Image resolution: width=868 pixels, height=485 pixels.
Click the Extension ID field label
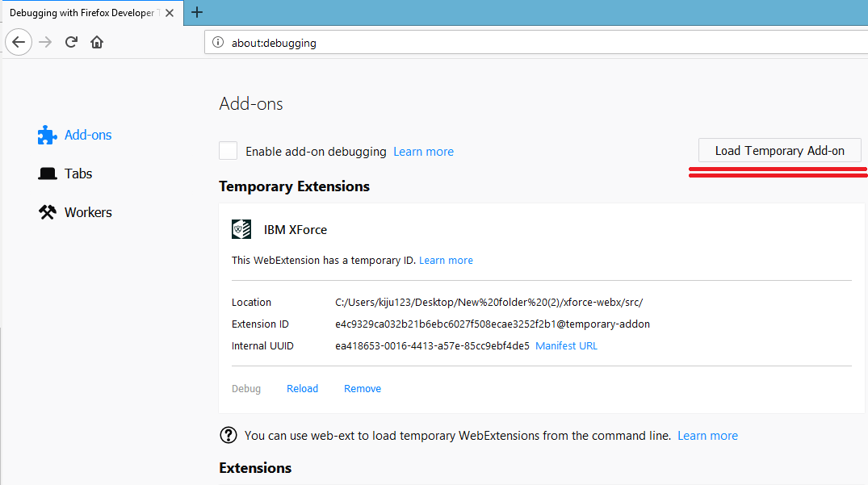[260, 324]
